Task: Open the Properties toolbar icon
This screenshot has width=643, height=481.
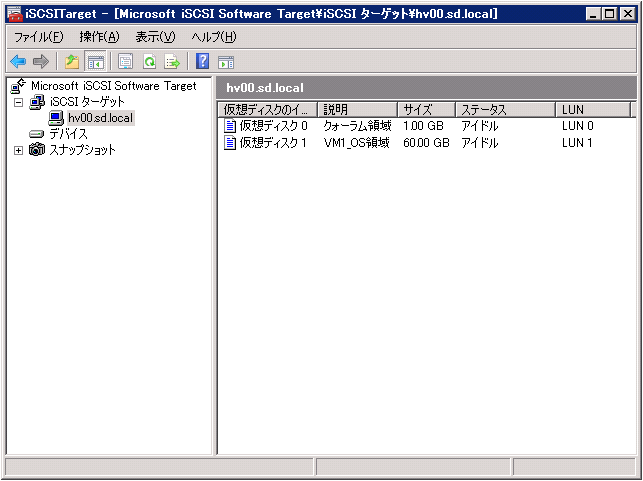Action: point(125,62)
